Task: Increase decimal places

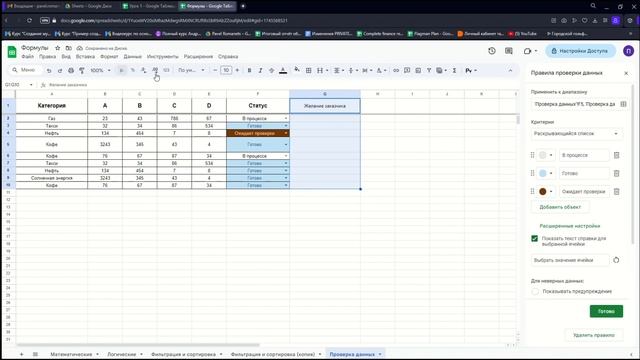Action: click(x=155, y=71)
